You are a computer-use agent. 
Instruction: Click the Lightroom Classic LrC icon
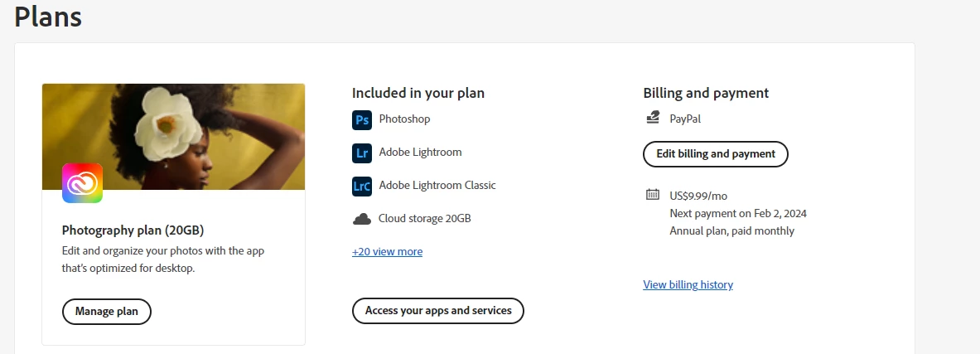362,186
